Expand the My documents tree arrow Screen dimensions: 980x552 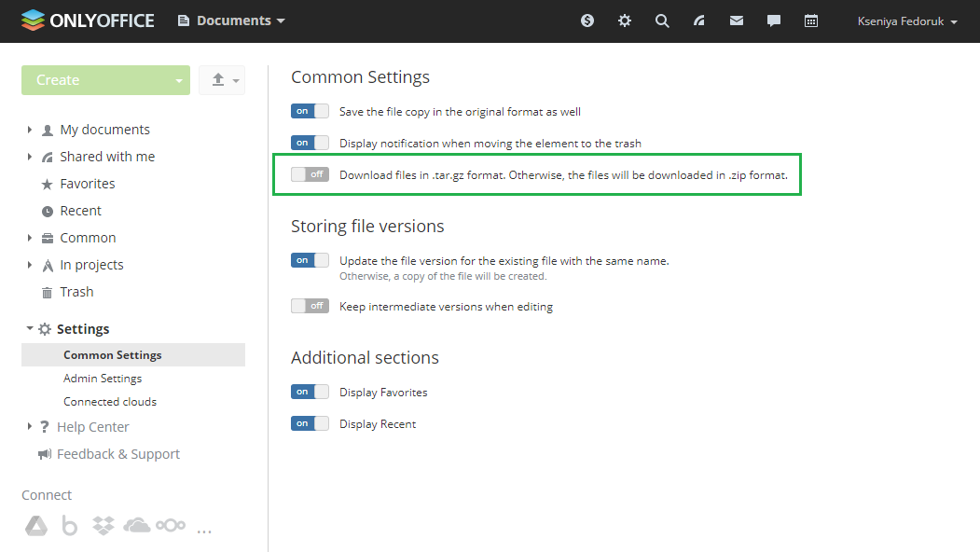[x=30, y=130]
